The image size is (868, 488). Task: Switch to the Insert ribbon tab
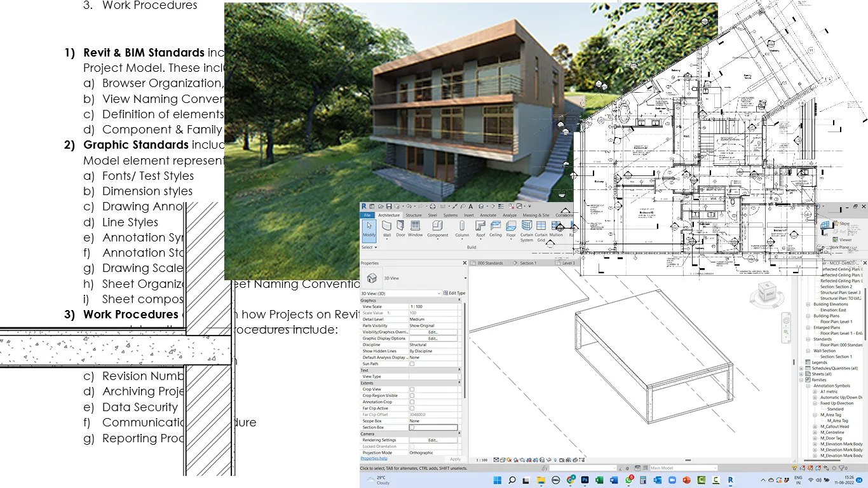(x=469, y=215)
